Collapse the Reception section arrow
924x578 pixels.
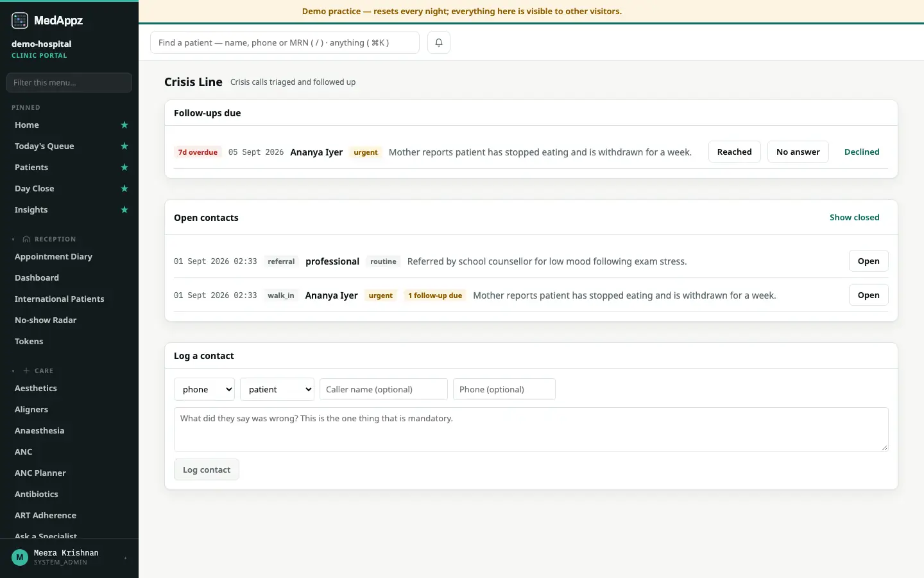coord(13,240)
